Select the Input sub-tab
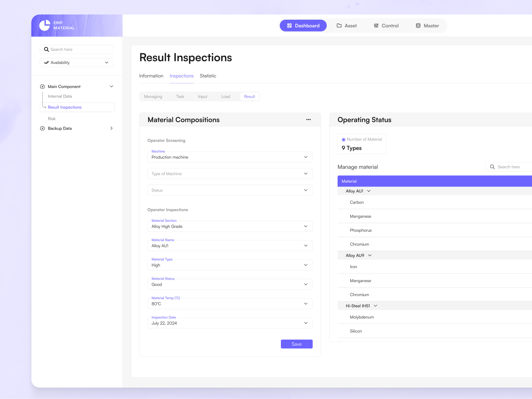The image size is (532, 399). tap(202, 97)
